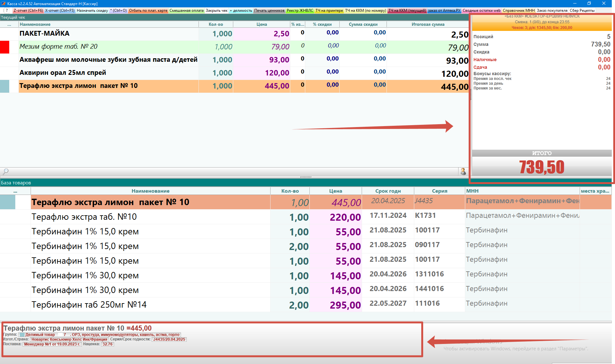Click Серия column header in База товаров
This screenshot has height=364, width=615.
(x=439, y=191)
